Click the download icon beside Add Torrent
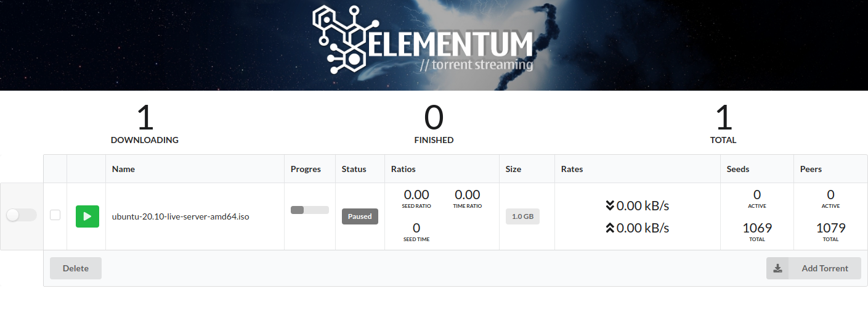 click(x=777, y=268)
